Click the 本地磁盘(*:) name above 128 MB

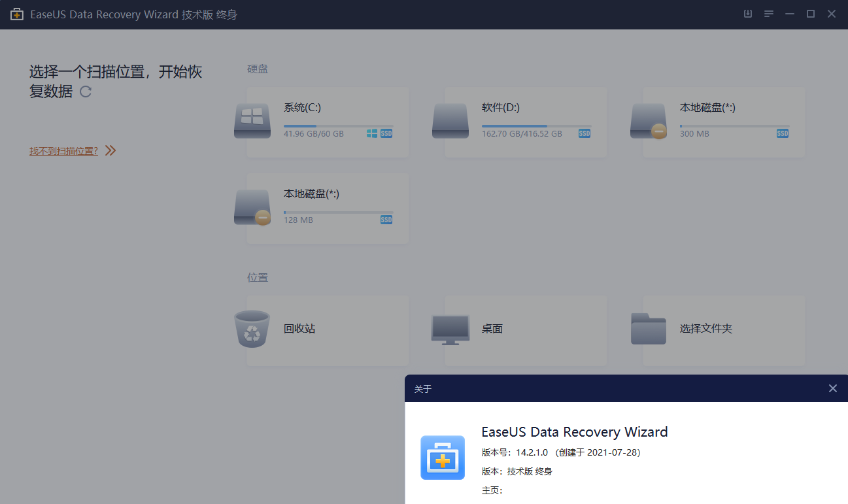tap(311, 194)
